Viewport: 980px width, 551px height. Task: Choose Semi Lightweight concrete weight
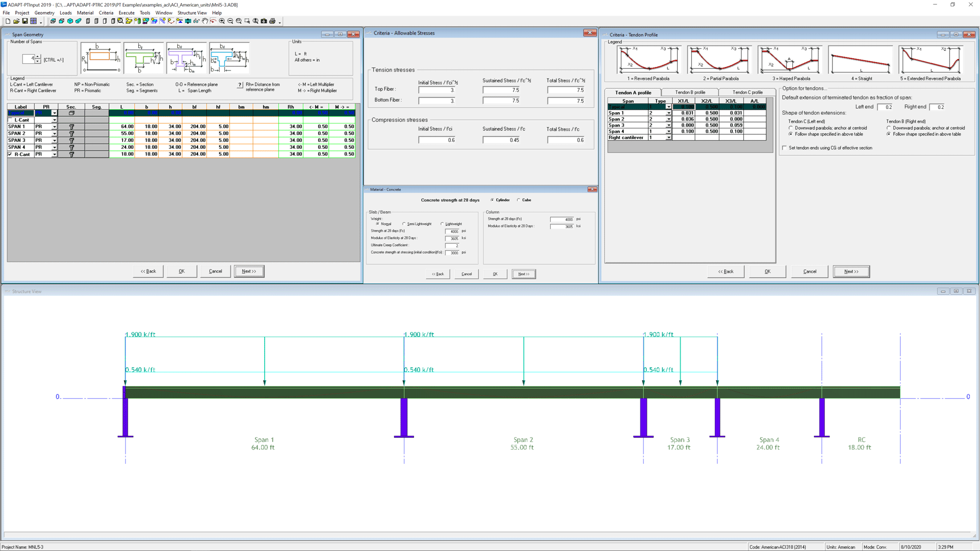(404, 224)
